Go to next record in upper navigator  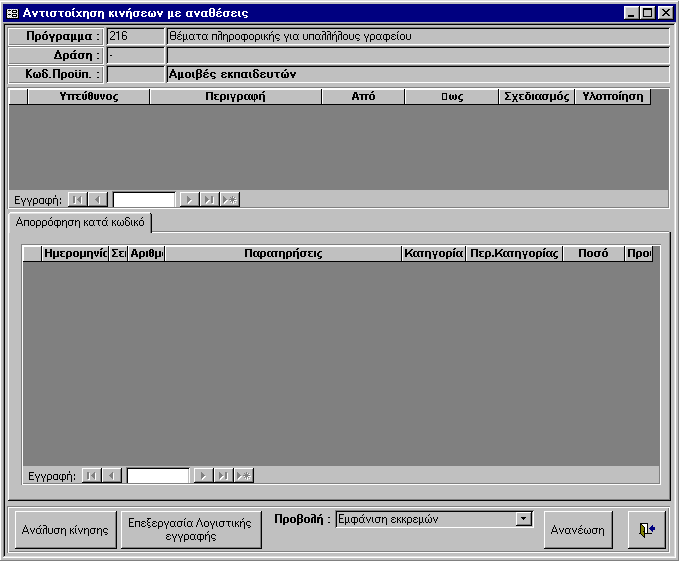(x=188, y=199)
